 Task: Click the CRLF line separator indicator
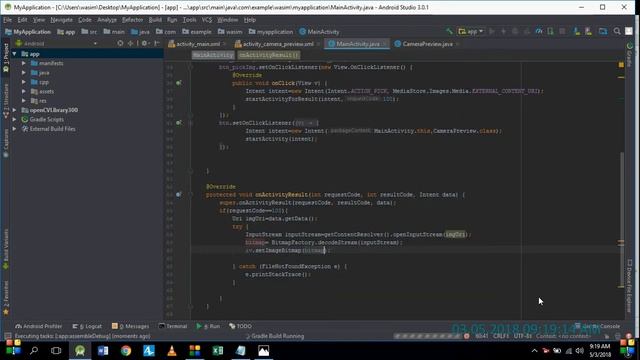coord(501,336)
